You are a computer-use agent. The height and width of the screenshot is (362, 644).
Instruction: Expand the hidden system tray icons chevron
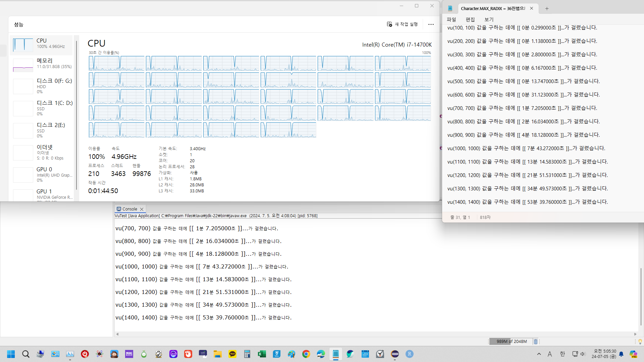click(x=539, y=354)
